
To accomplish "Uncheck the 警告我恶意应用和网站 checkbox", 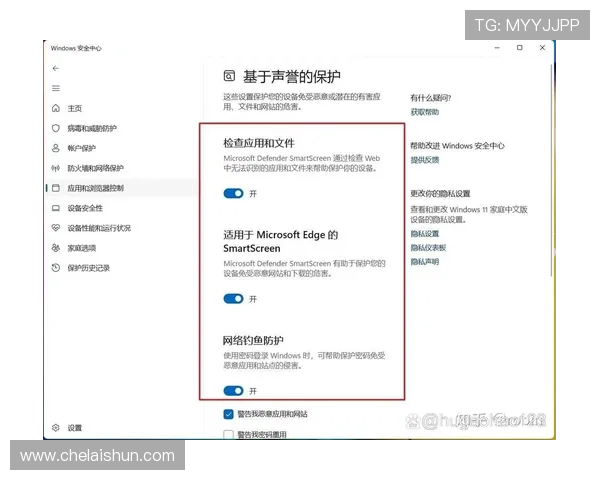I will click(228, 414).
